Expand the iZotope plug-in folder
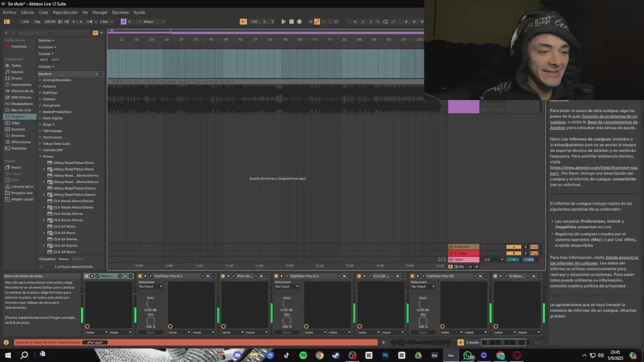The width and height of the screenshot is (644, 362). (40, 99)
